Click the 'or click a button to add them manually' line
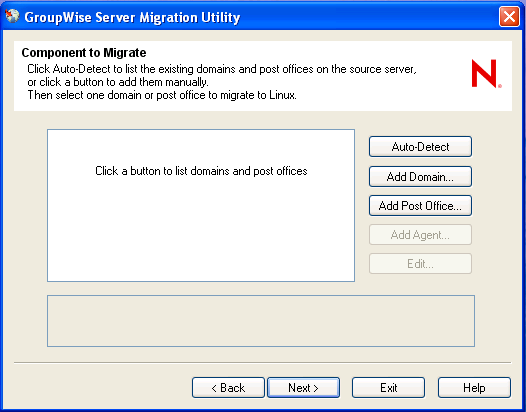The height and width of the screenshot is (412, 526). click(x=118, y=82)
